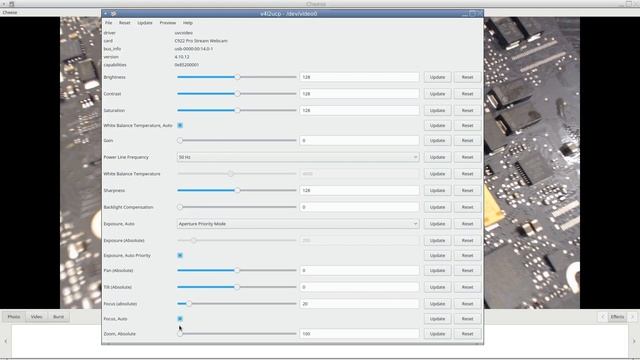This screenshot has width=640, height=360.
Task: Click the Zoom, Absolute slider handle
Action: [x=180, y=333]
